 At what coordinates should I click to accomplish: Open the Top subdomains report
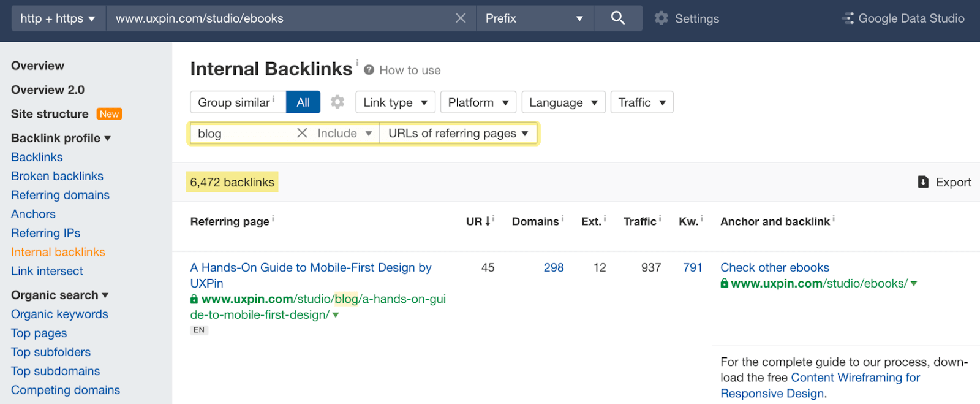click(55, 371)
